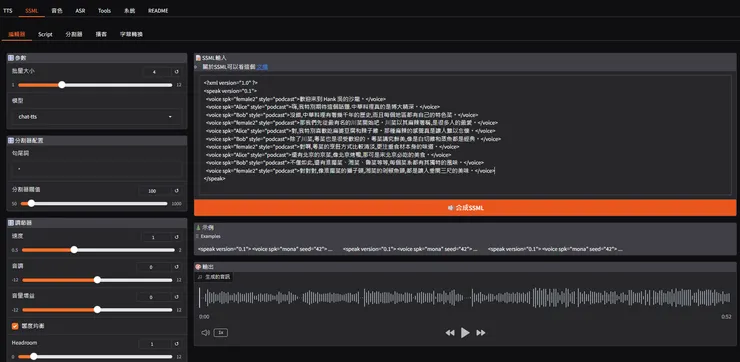Click the 音調 number field
Viewport: 740px width, 362px height.
click(x=153, y=267)
